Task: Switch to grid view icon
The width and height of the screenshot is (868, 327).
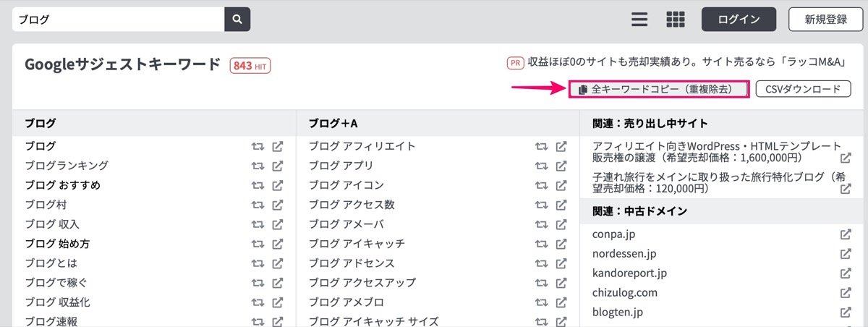Action: (676, 20)
